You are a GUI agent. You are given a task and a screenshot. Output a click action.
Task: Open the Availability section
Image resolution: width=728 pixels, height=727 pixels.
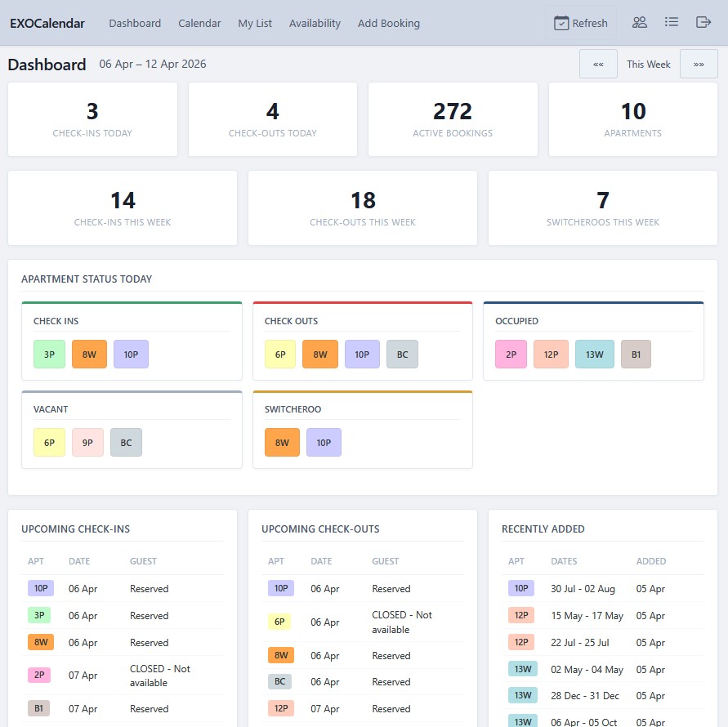click(315, 23)
